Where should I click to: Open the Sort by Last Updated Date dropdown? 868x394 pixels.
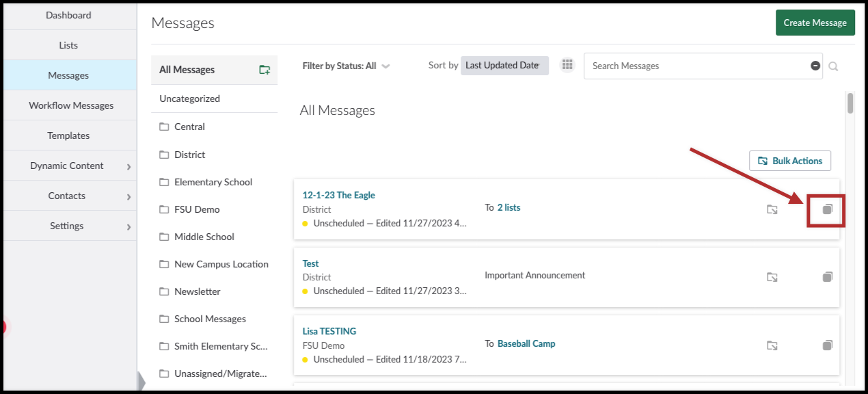point(504,66)
